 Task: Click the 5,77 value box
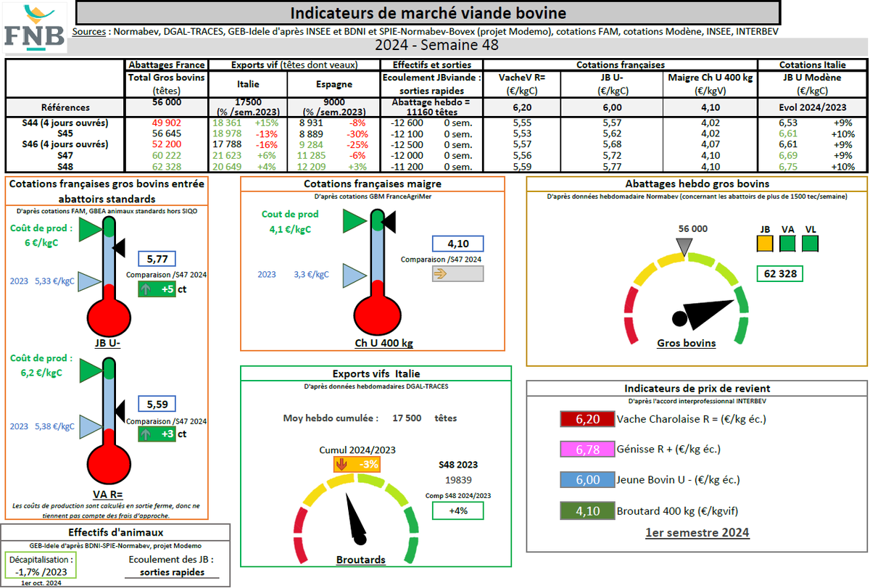pos(157,259)
